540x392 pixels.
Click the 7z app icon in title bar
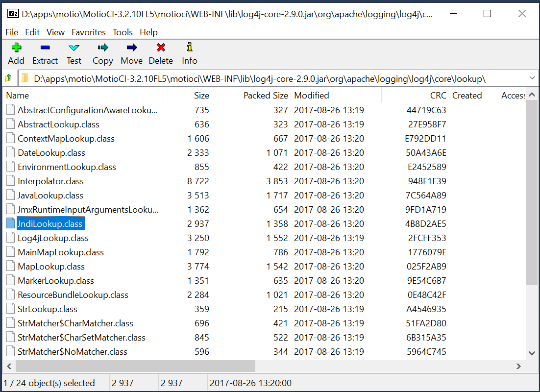coord(13,14)
